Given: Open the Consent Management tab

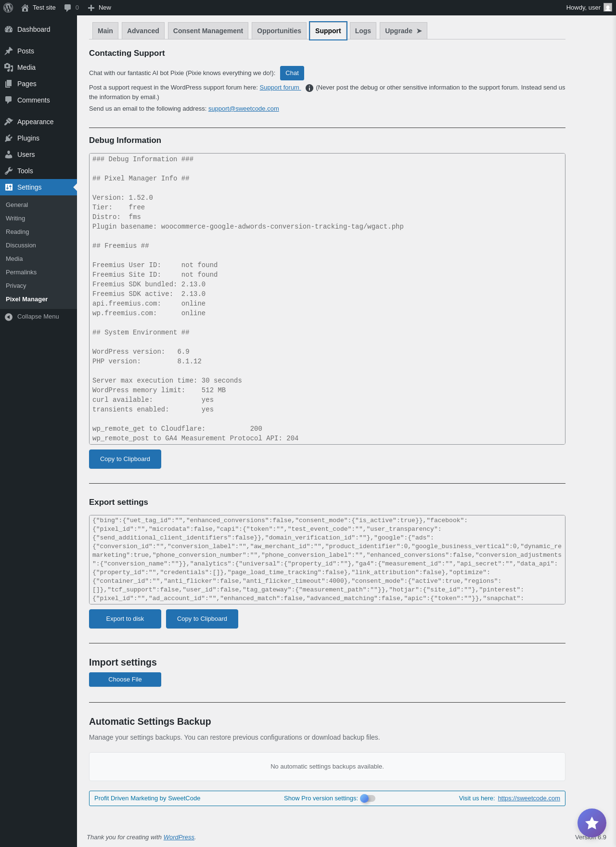Looking at the screenshot, I should click(x=208, y=31).
